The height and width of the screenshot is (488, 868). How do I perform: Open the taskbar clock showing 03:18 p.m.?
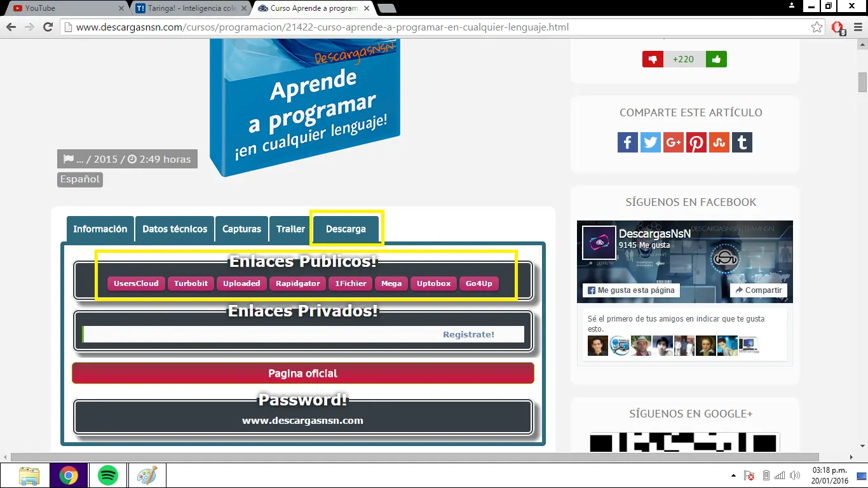click(830, 475)
